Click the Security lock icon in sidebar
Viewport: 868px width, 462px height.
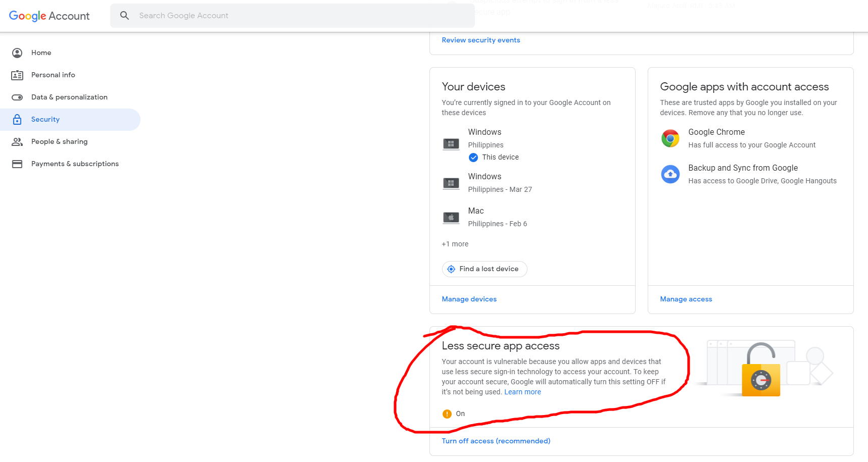tap(17, 120)
